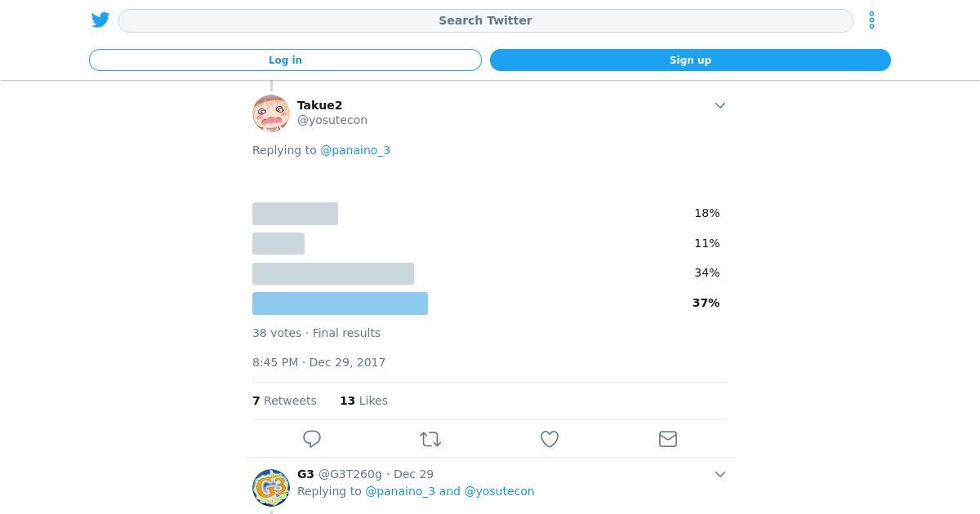Viewport: 980px width, 514px height.
Task: Open G3's profile avatar
Action: click(x=271, y=488)
